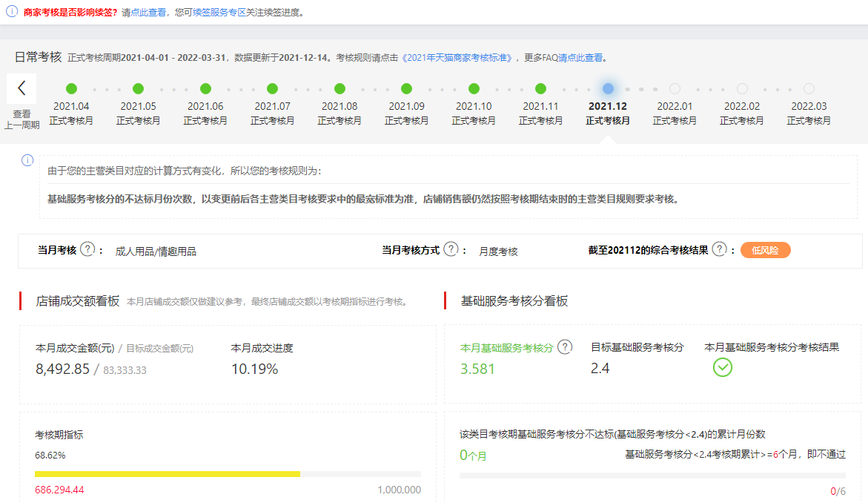Click 本月成交进度 value 10.19%
The image size is (868, 503).
[254, 369]
